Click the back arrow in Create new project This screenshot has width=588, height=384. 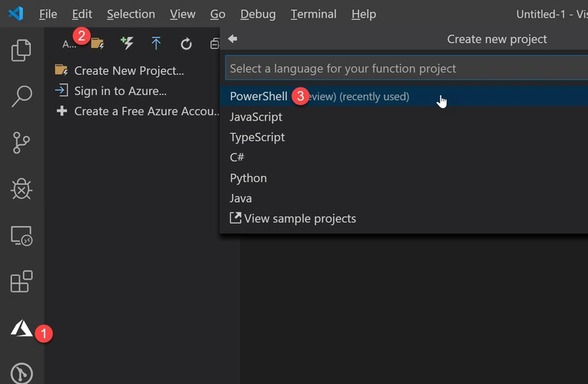[232, 39]
